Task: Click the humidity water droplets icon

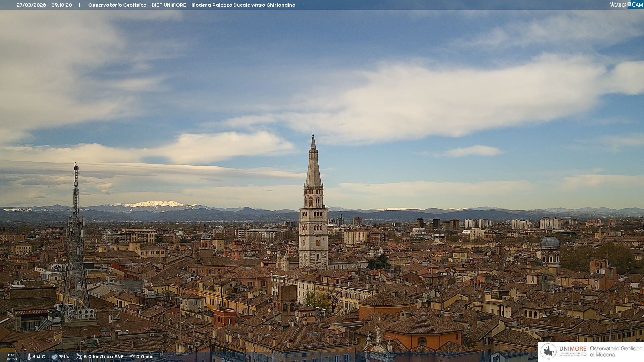Action: tap(54, 357)
